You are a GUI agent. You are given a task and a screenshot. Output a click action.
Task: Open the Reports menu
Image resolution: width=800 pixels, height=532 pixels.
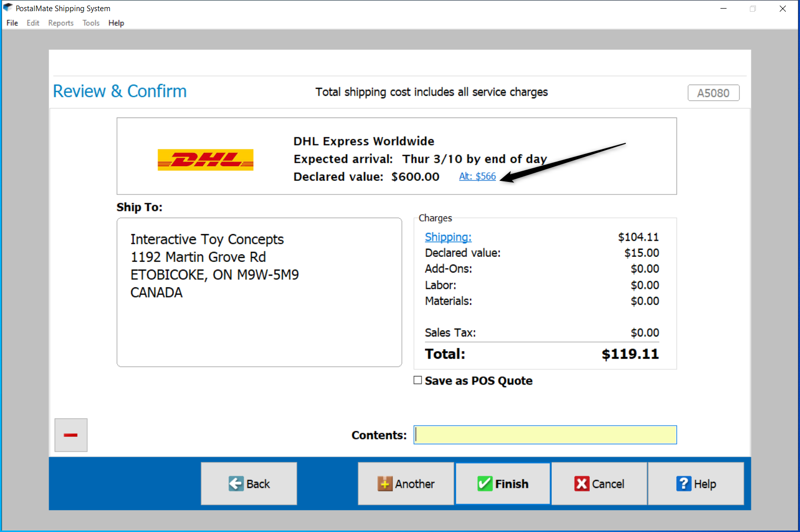(x=61, y=23)
